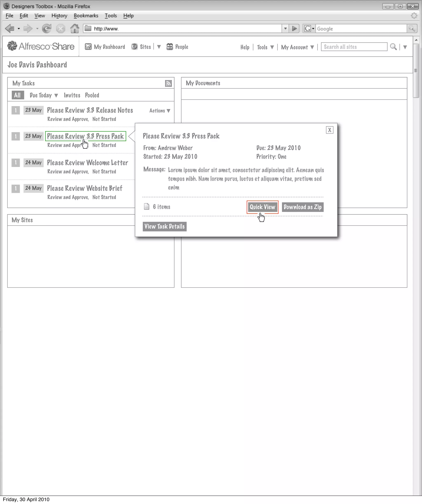This screenshot has width=422, height=504.
Task: Click the Download as Zip button
Action: point(302,207)
